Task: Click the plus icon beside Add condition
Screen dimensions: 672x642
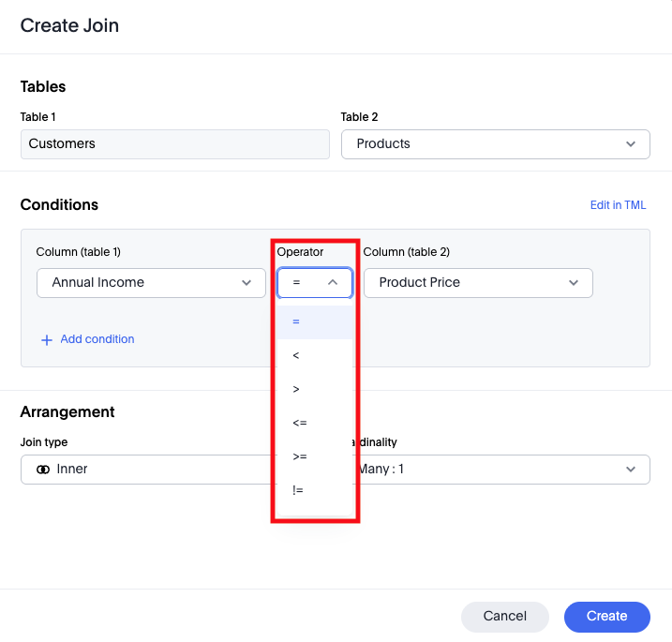Action: (46, 340)
